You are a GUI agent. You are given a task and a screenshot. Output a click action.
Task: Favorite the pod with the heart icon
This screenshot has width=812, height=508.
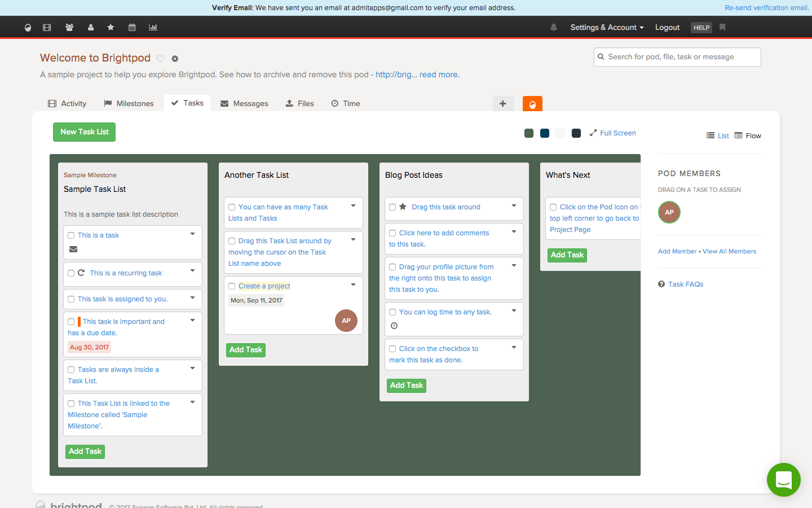[x=160, y=59]
